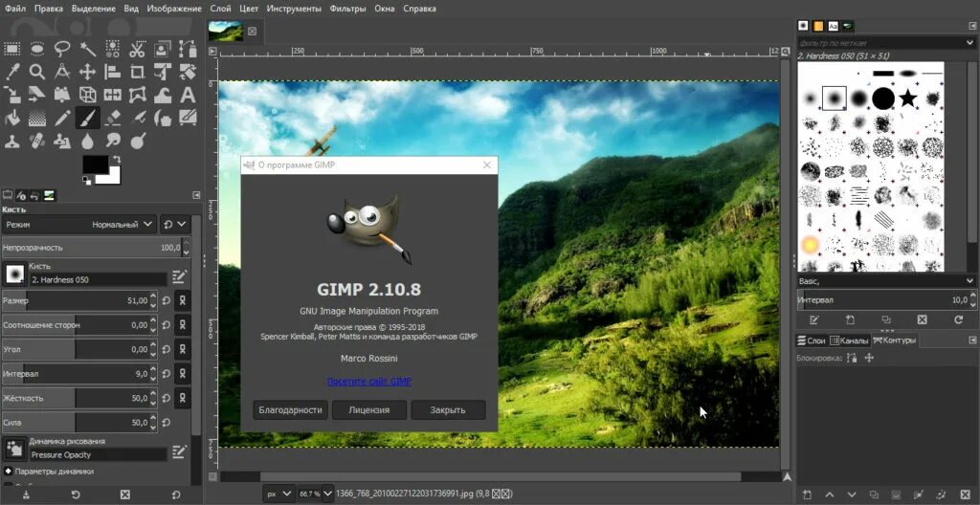This screenshot has width=980, height=505.
Task: Pick the Free Select lasso tool
Action: pyautogui.click(x=62, y=49)
